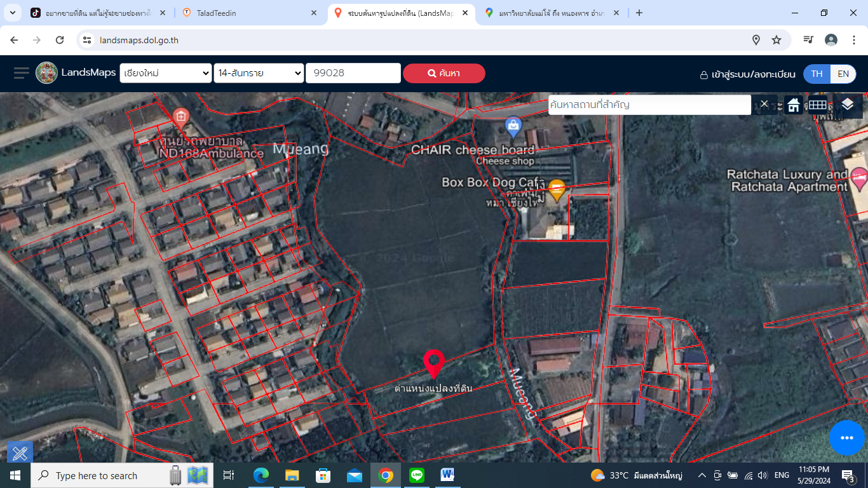Viewport: 868px width, 488px height.
Task: Click the Box Box Dog Cafe marker
Action: coord(557,191)
